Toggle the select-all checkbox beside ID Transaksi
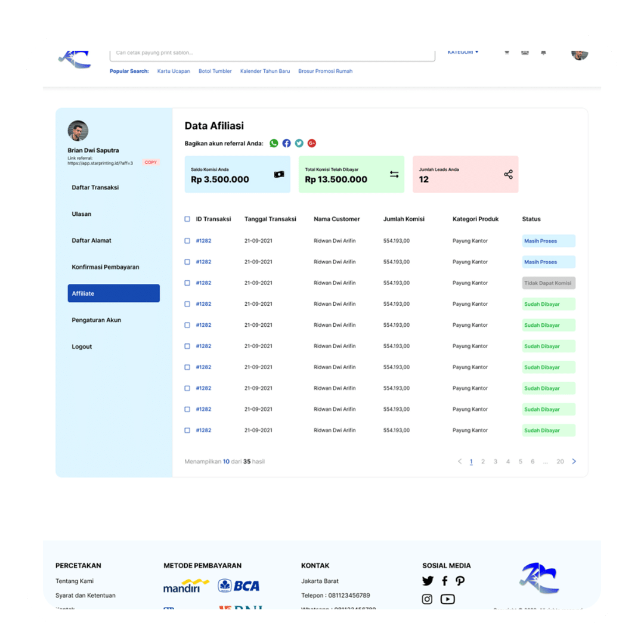Image resolution: width=644 pixels, height=644 pixels. (x=187, y=219)
